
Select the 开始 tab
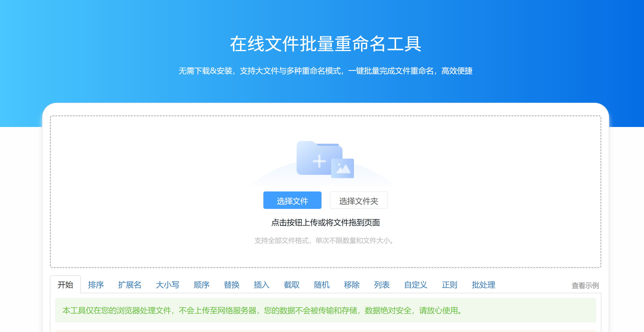65,285
